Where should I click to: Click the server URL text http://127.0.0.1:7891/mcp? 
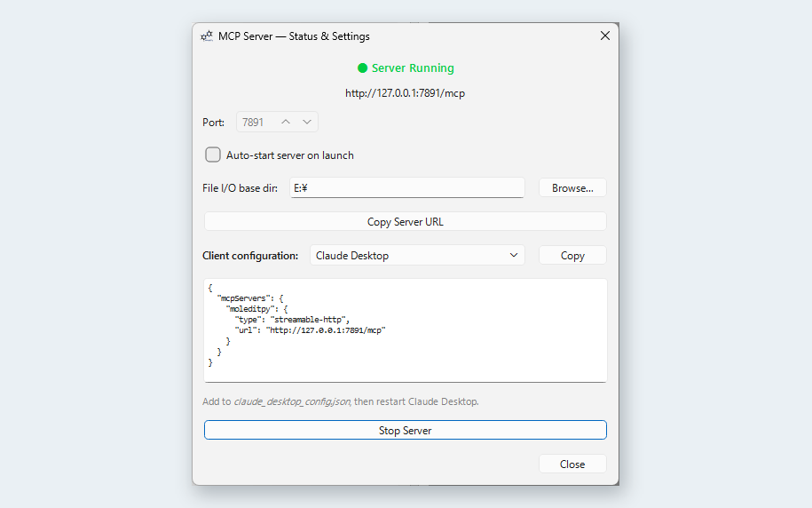click(x=405, y=93)
